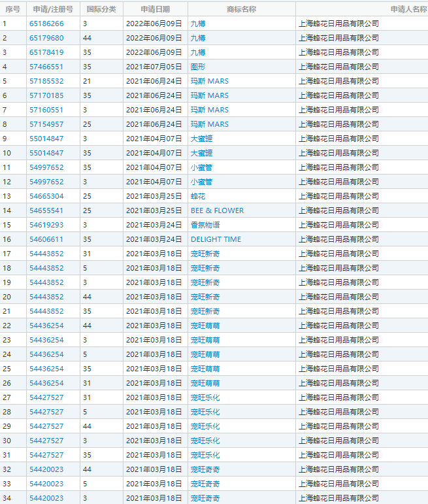
Task: Open the 蜂花 trademark in row 13
Action: click(x=198, y=196)
